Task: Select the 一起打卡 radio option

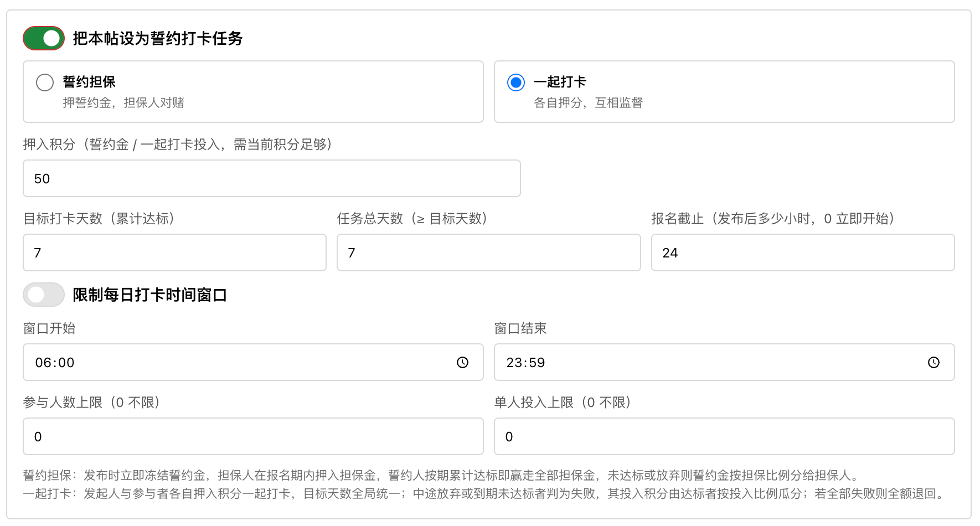Action: [516, 82]
